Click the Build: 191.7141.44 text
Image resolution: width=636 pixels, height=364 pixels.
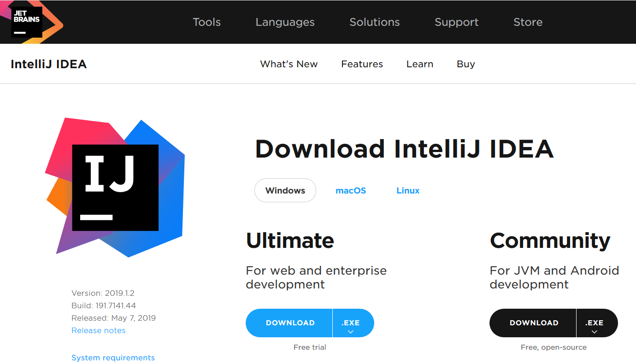pyautogui.click(x=104, y=305)
